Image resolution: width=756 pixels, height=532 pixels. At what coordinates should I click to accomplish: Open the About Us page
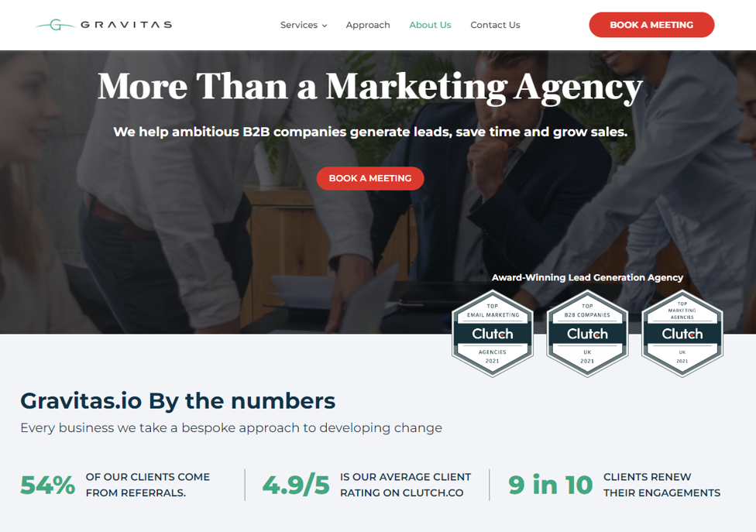tap(430, 25)
